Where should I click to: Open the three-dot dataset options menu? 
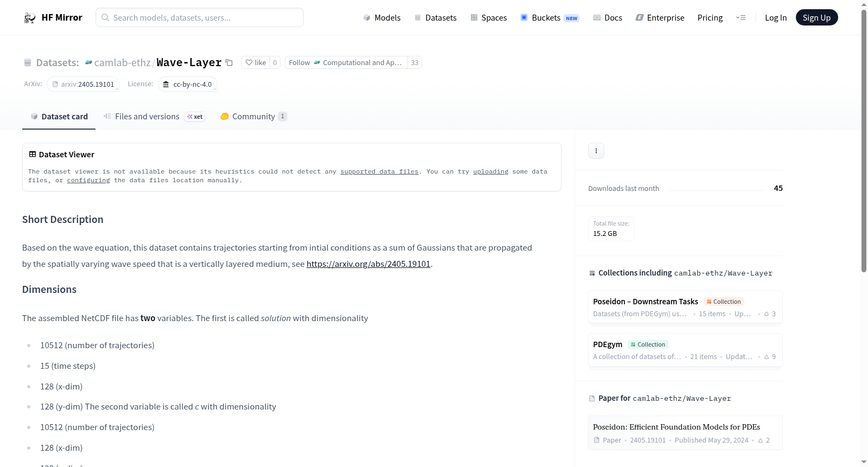click(596, 151)
